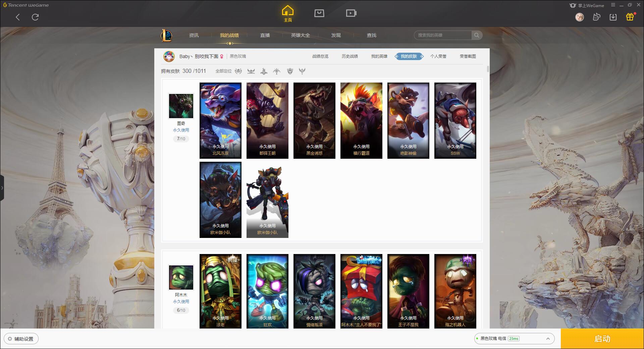This screenshot has height=349, width=644.
Task: Open the 黑金诱惑 skin card
Action: tap(314, 120)
